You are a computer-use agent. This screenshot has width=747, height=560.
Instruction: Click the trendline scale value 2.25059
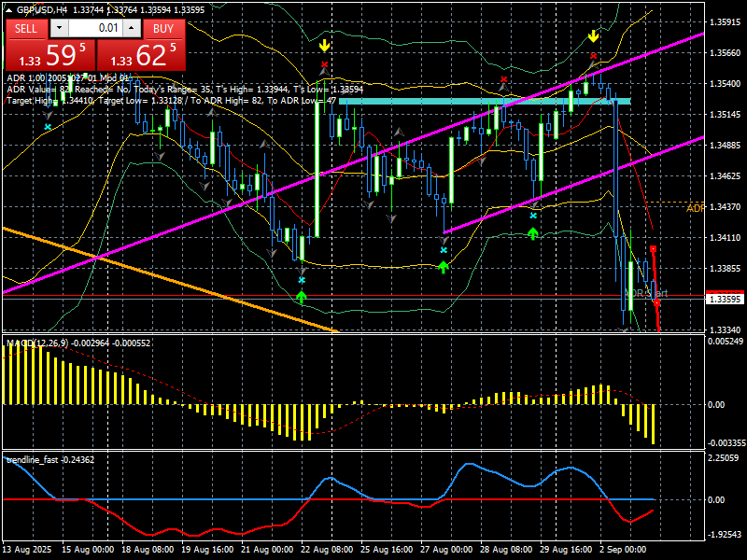tap(725, 458)
